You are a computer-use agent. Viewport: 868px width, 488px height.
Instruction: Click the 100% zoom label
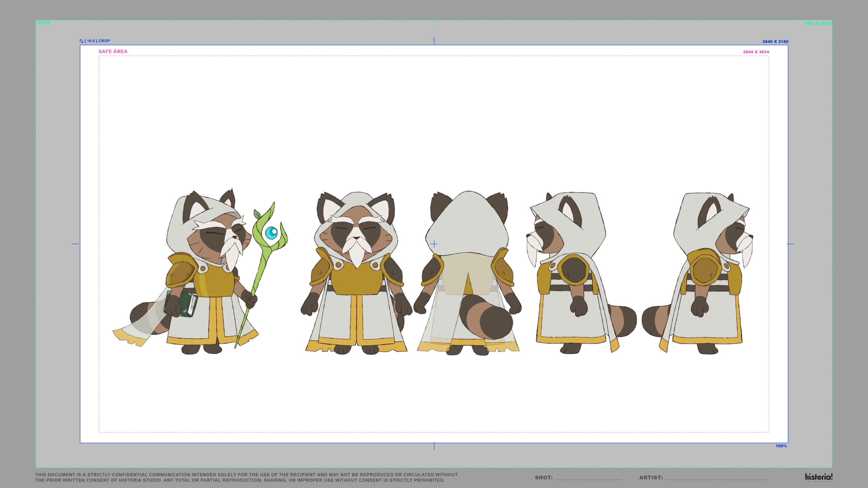coord(781,446)
